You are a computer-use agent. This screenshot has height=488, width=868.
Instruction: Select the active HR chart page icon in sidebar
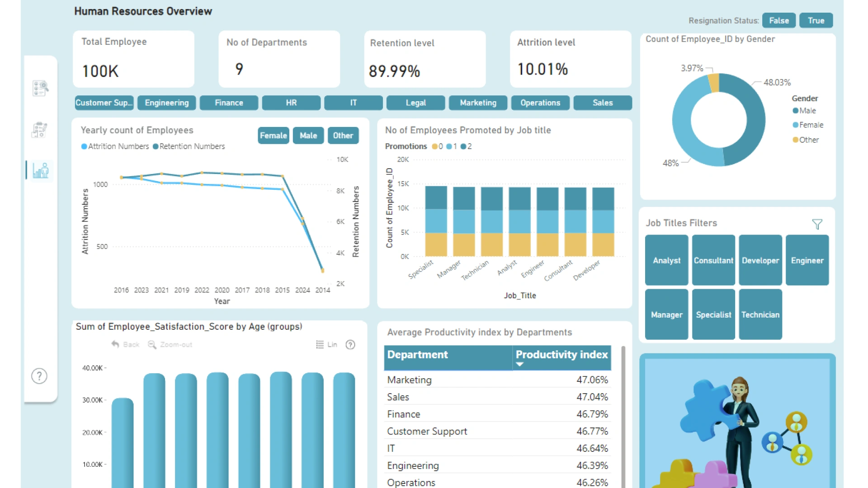pyautogui.click(x=40, y=170)
